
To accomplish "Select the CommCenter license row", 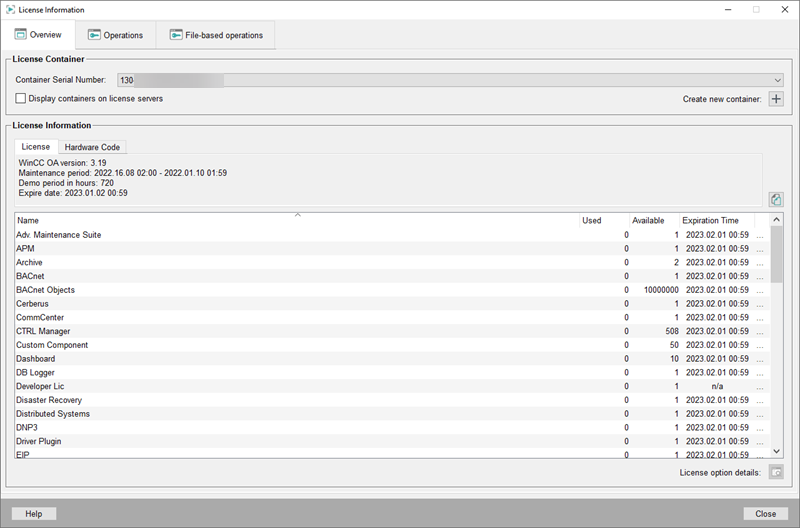I will click(392, 317).
